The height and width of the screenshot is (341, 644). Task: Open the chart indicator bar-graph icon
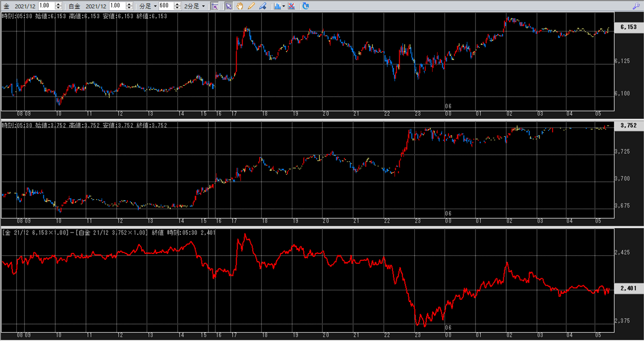(276, 6)
